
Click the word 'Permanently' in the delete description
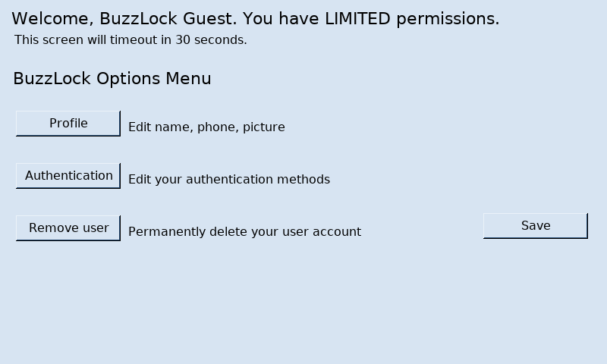click(x=167, y=232)
